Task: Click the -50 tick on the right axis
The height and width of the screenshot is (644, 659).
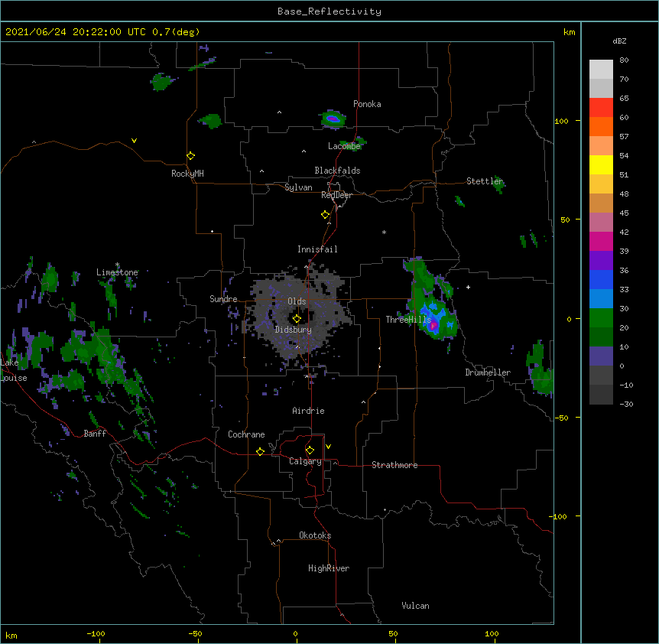Action: tap(561, 418)
